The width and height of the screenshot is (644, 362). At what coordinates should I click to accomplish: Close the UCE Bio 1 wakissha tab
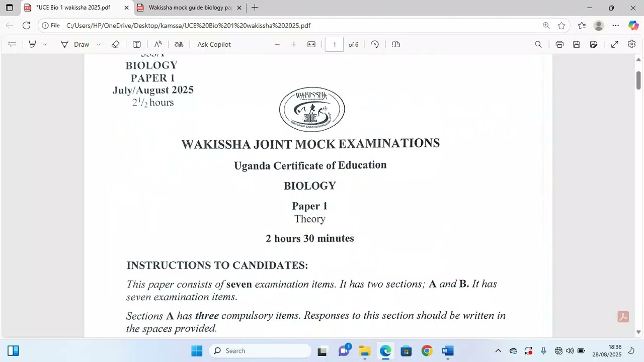tap(126, 8)
